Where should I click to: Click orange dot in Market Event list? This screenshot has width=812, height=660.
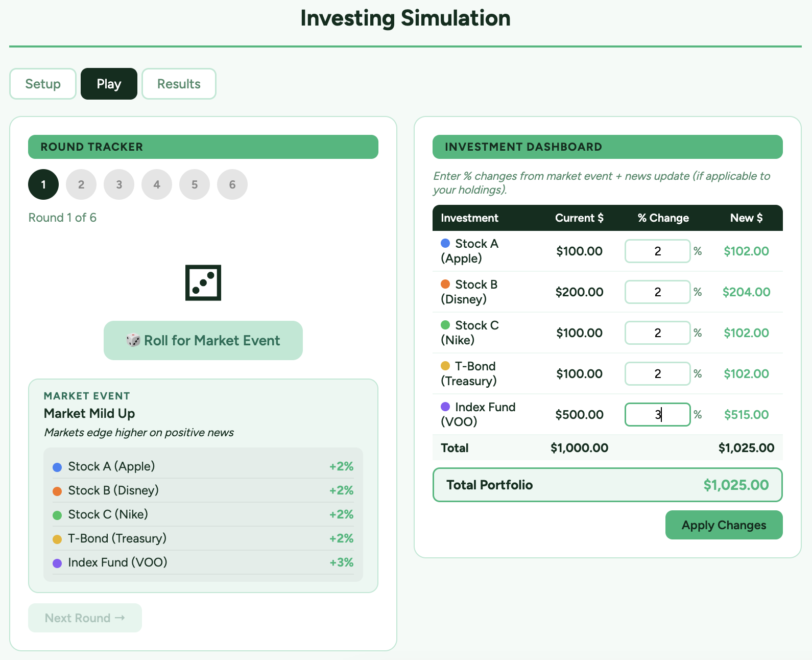click(x=57, y=491)
